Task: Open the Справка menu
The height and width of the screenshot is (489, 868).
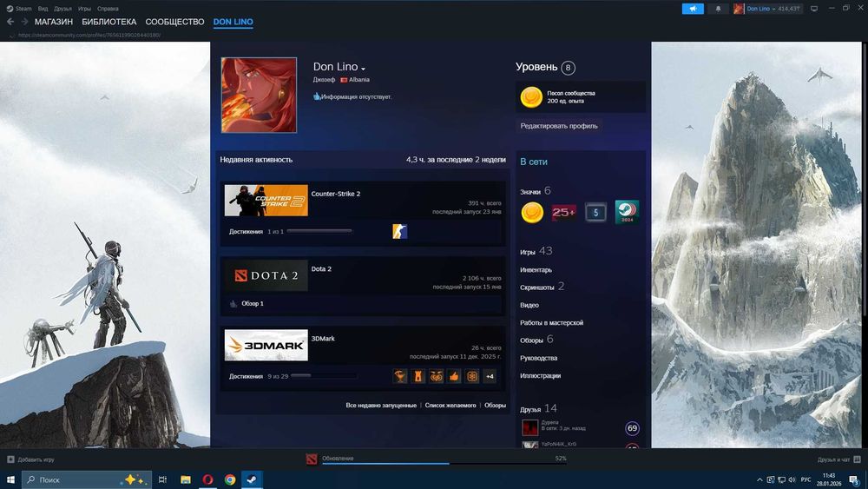Action: [x=108, y=9]
